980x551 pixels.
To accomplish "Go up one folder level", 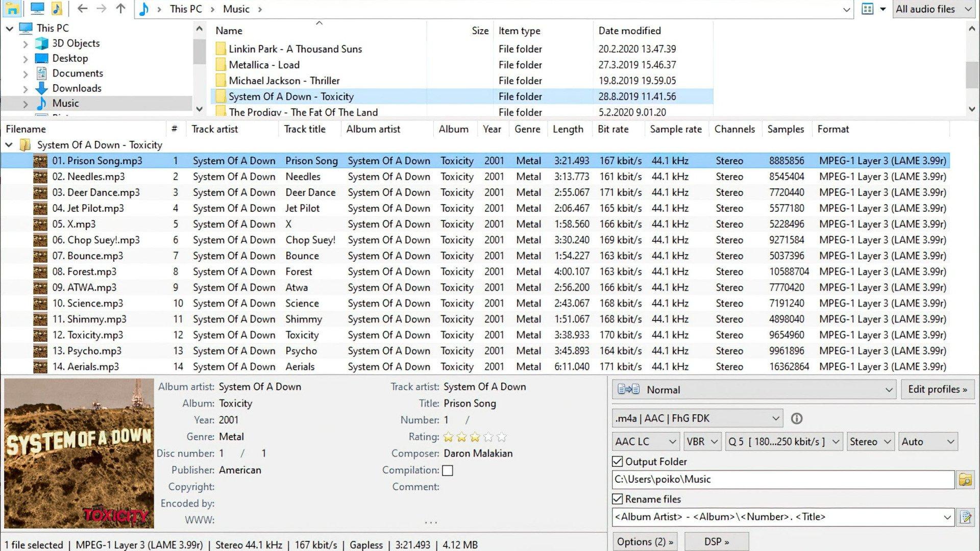I will (120, 9).
